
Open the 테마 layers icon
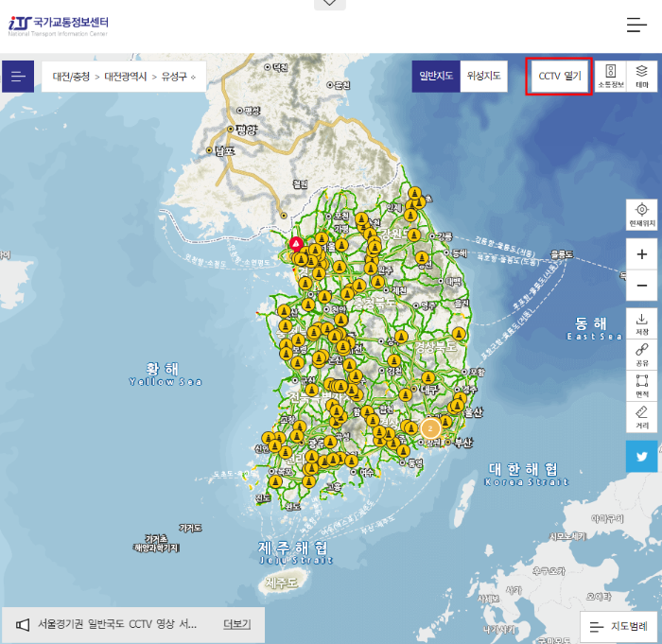point(642,77)
